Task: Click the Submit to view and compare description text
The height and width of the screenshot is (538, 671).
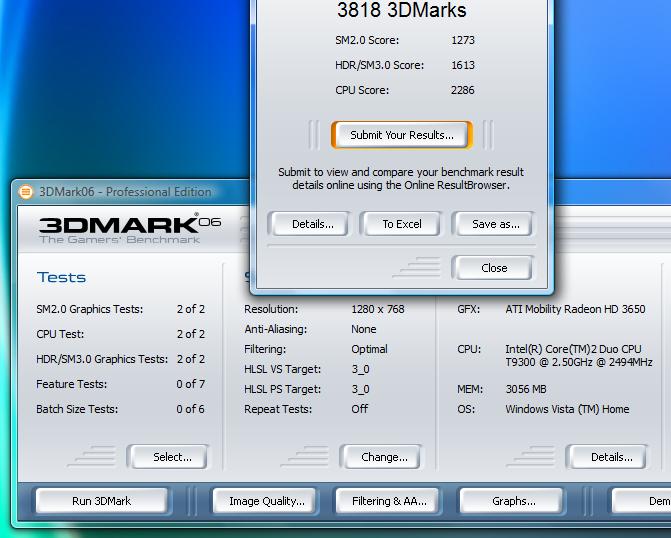Action: (x=401, y=178)
